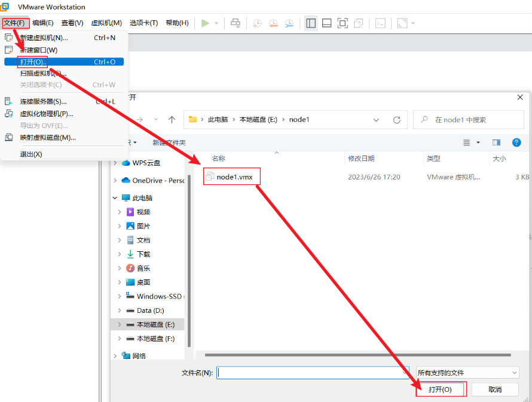532x402 pixels.
Task: Toggle the library sidebar view icon
Action: coord(311,23)
